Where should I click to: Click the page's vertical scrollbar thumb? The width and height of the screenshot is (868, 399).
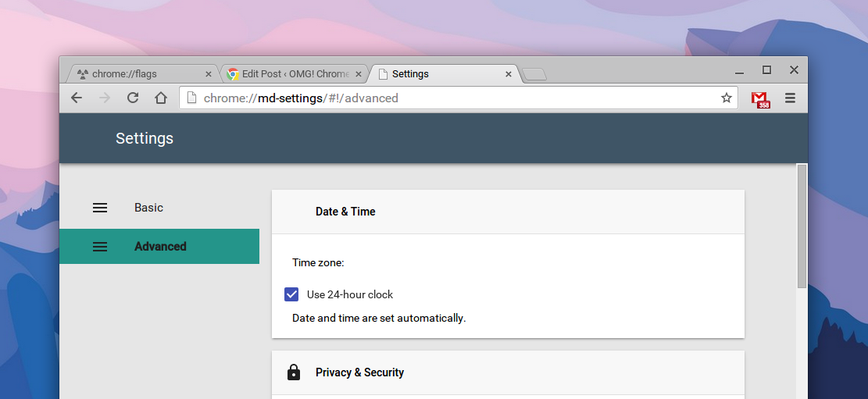tap(802, 226)
